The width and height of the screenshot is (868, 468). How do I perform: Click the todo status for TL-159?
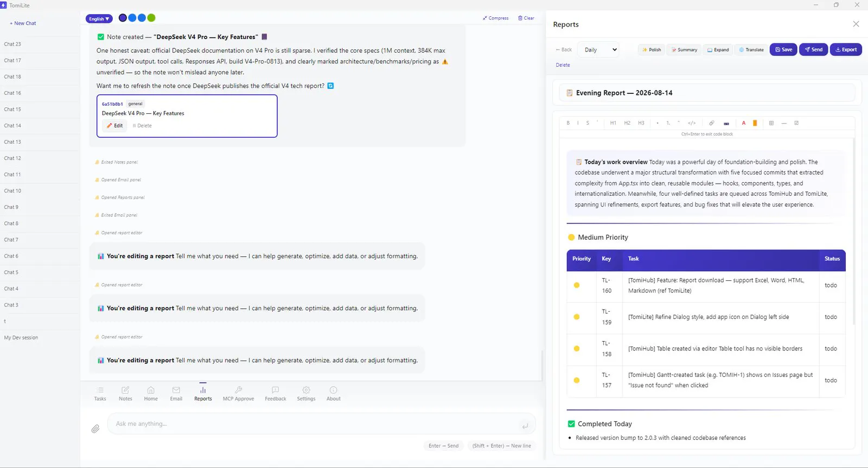pyautogui.click(x=831, y=317)
